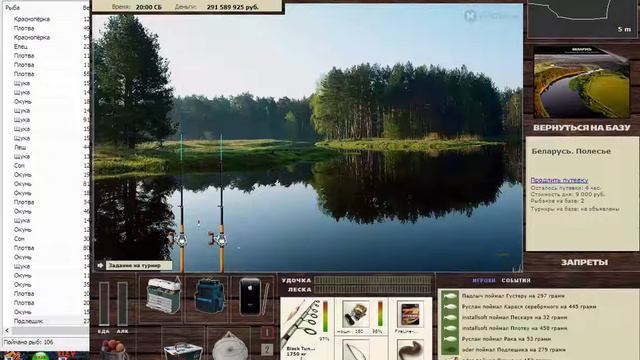
Task: Select the Елец row in fish list
Action: coord(21,47)
